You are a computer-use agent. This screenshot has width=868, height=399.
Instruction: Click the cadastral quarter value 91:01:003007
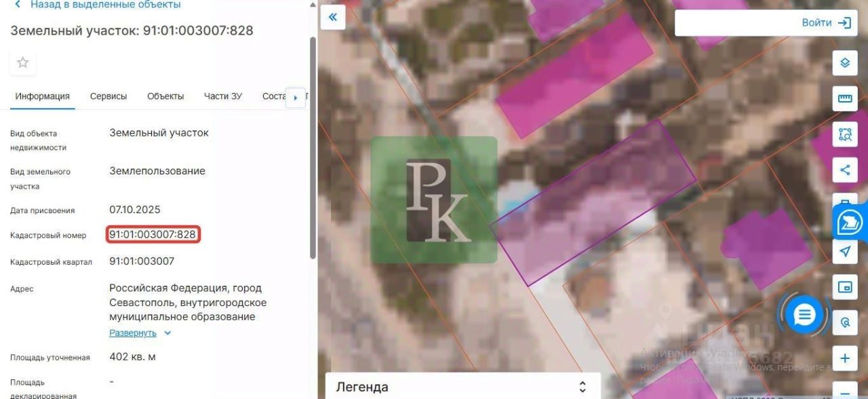(x=142, y=261)
